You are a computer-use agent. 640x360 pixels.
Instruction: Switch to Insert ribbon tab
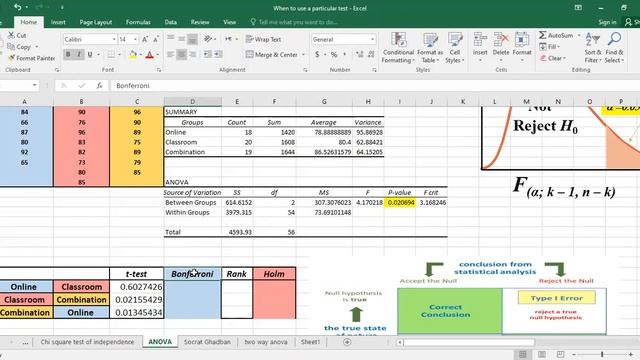(x=58, y=22)
